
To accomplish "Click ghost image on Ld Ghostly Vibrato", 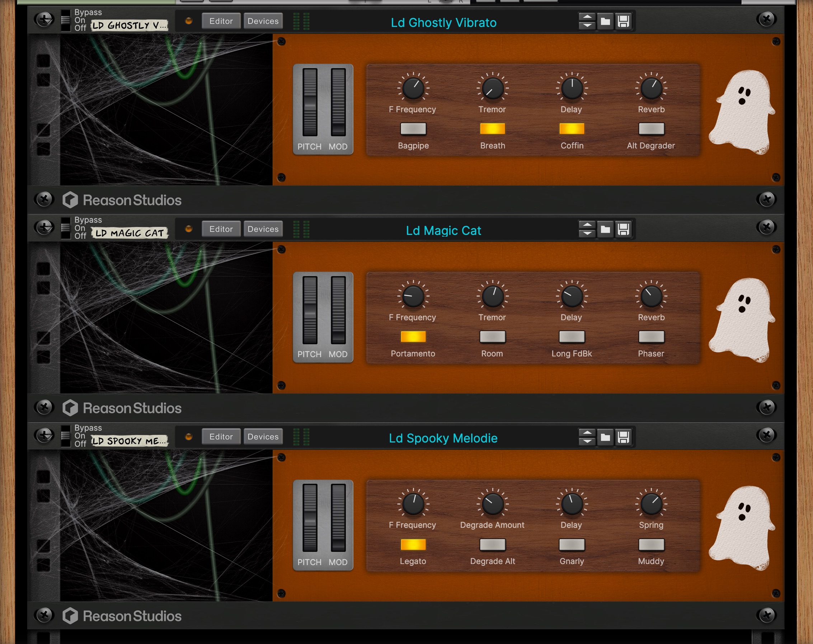I will coord(742,112).
